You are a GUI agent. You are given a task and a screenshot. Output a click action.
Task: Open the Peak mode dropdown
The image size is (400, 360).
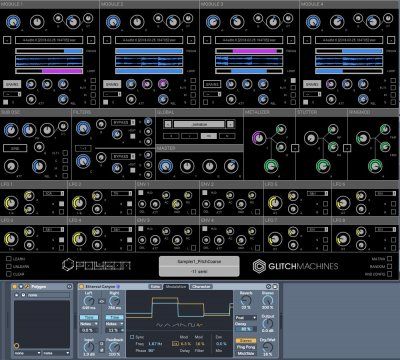pos(246,318)
